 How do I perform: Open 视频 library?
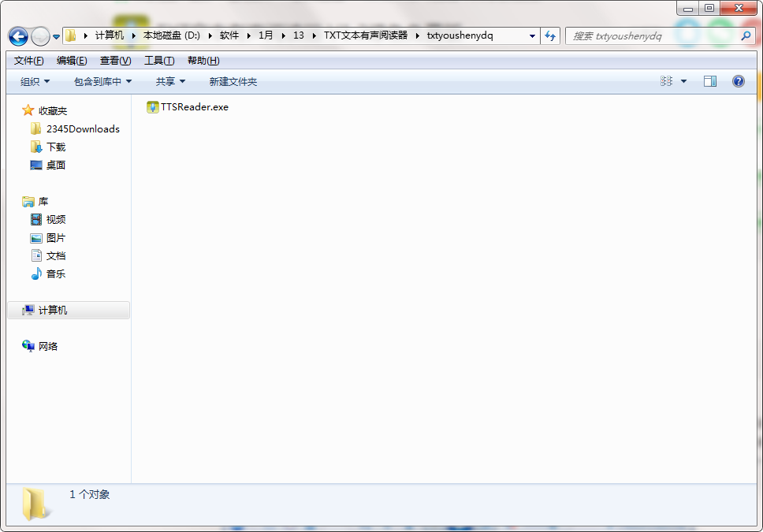(56, 220)
